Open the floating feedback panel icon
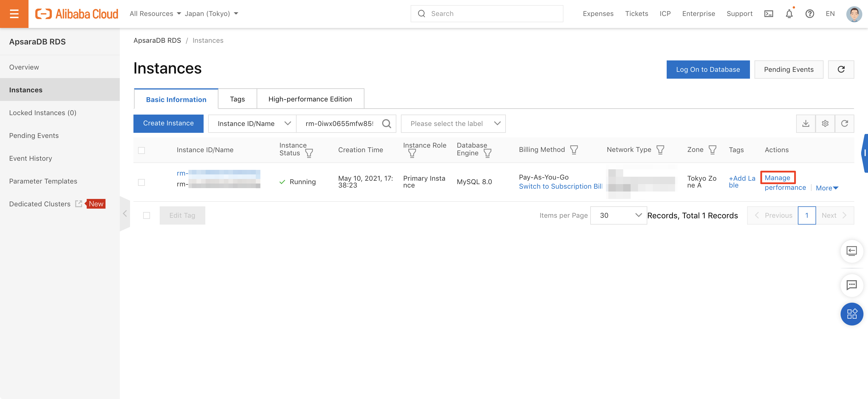This screenshot has width=868, height=399. coord(852,251)
